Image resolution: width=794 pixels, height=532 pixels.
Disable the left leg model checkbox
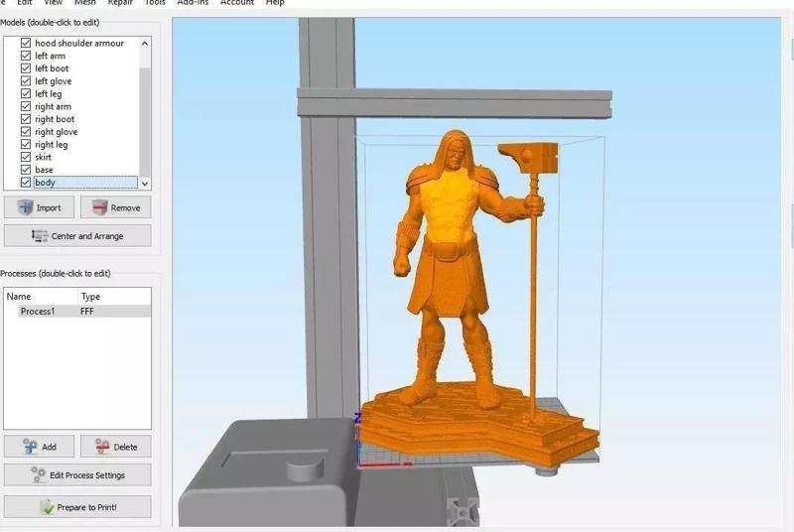pyautogui.click(x=26, y=93)
